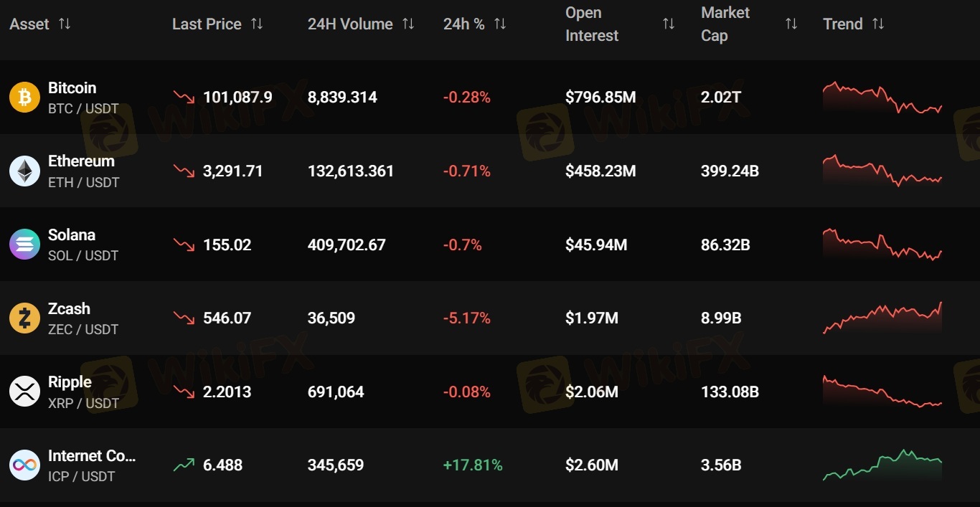This screenshot has height=507, width=980.
Task: Toggle sort order on Market Cap column
Action: 791,24
